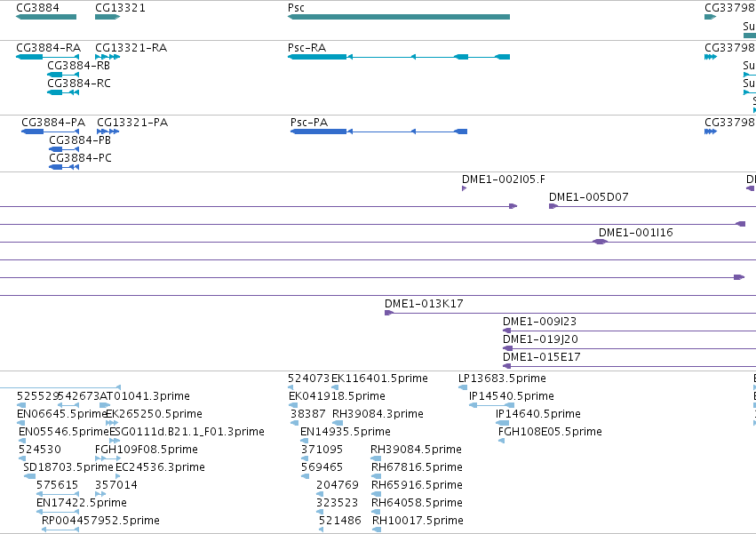This screenshot has height=534, width=756.
Task: Click the DME1-001I16 clone marker
Action: click(x=600, y=242)
